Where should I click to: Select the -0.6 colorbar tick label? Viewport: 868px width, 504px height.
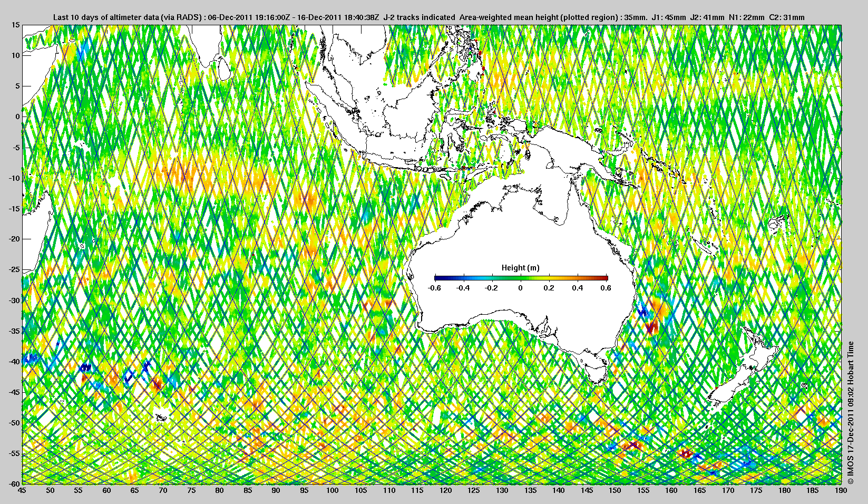[x=434, y=288]
